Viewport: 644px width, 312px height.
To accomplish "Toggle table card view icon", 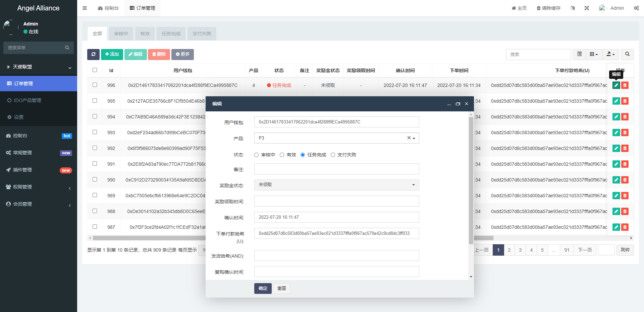I will pyautogui.click(x=580, y=54).
